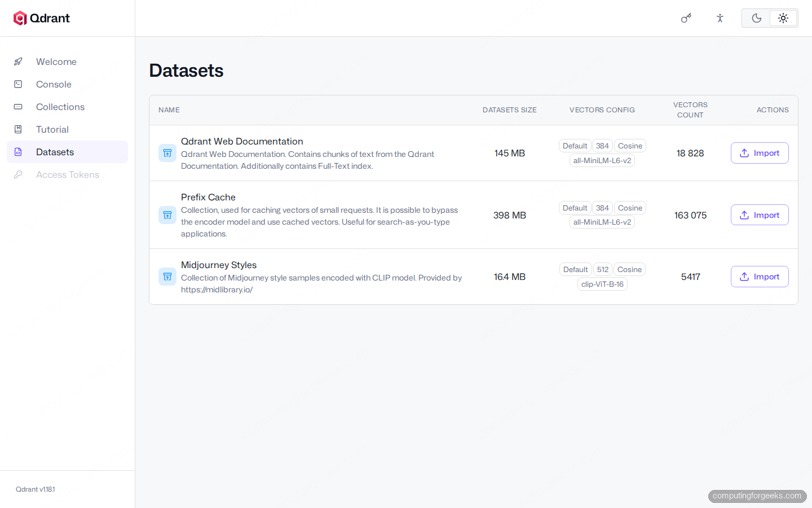Click the VECTORS CONFIG column header
Screen dimensions: 812x508
coord(602,110)
